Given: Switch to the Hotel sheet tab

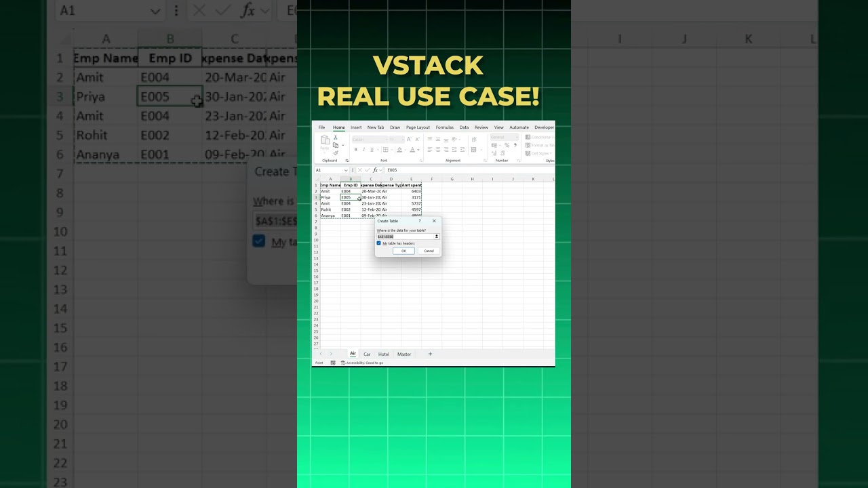Looking at the screenshot, I should (x=384, y=354).
